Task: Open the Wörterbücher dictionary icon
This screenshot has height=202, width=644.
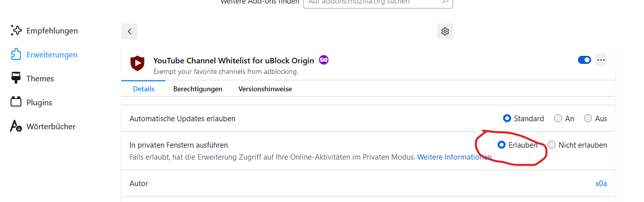Action: tap(16, 126)
